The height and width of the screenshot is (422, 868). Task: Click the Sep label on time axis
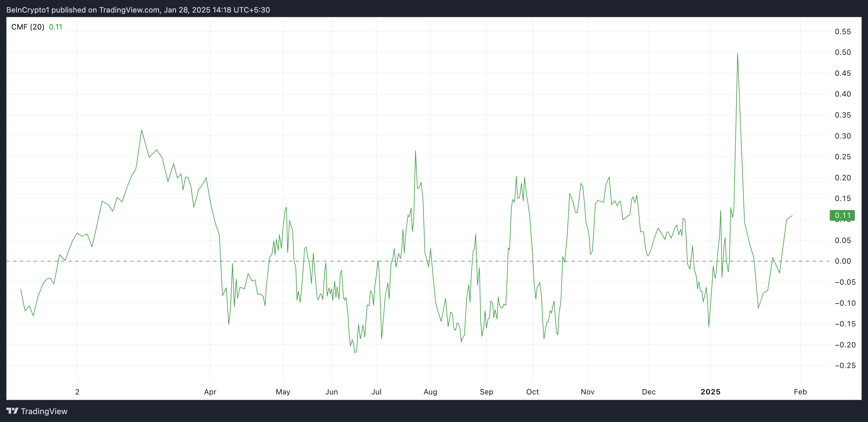(x=486, y=392)
